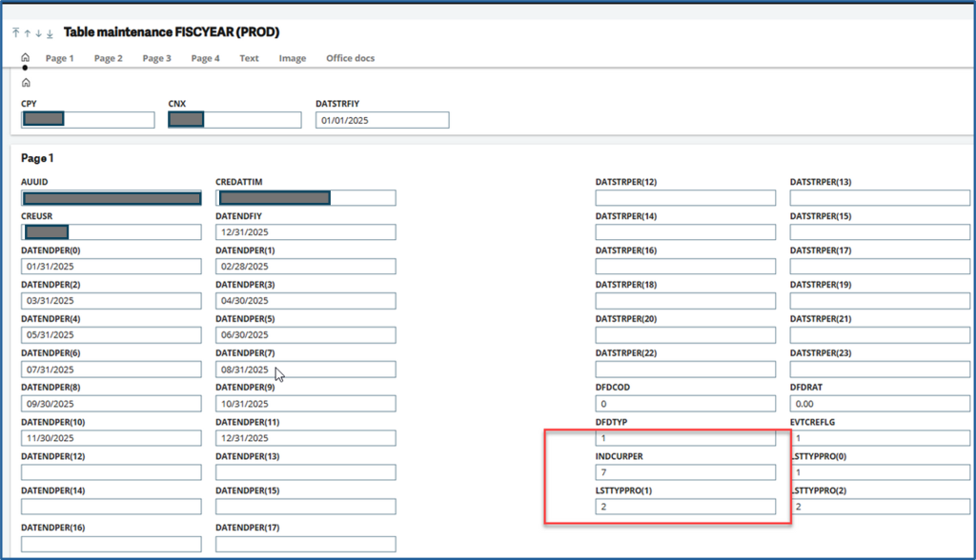Open the Page 4 tab
The height and width of the screenshot is (560, 976).
click(x=205, y=59)
